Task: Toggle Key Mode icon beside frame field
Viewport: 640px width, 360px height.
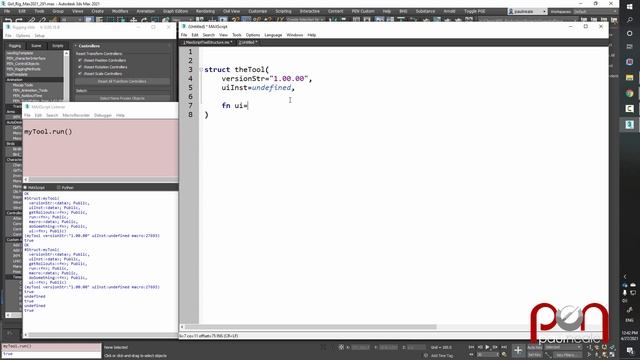Action: tap(471, 355)
